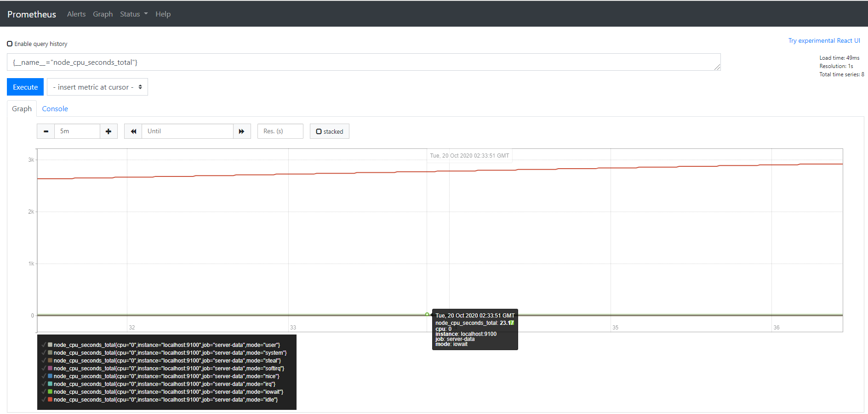Image resolution: width=868 pixels, height=414 pixels.
Task: Click the plus icon to increase time range
Action: 108,131
